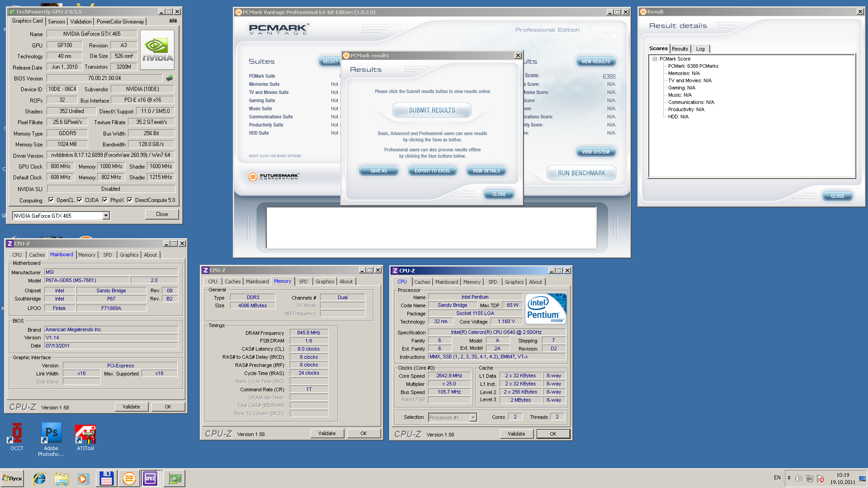868x488 pixels.
Task: Click the GPU-Z screenshot camera icon
Action: click(x=173, y=21)
